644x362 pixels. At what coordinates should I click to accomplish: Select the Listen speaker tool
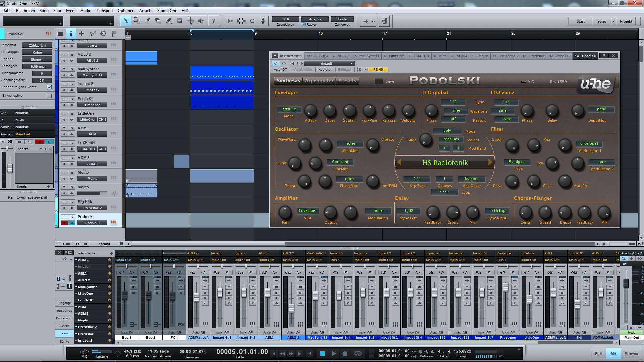[201, 21]
